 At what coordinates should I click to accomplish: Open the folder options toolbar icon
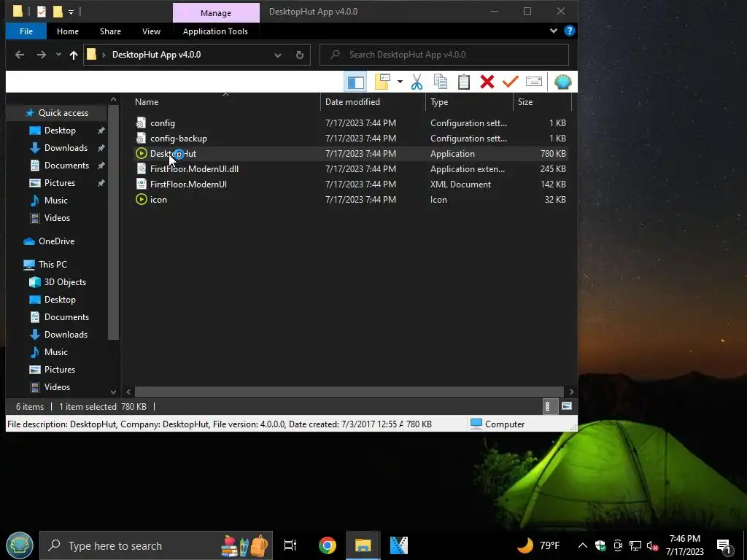pyautogui.click(x=382, y=82)
